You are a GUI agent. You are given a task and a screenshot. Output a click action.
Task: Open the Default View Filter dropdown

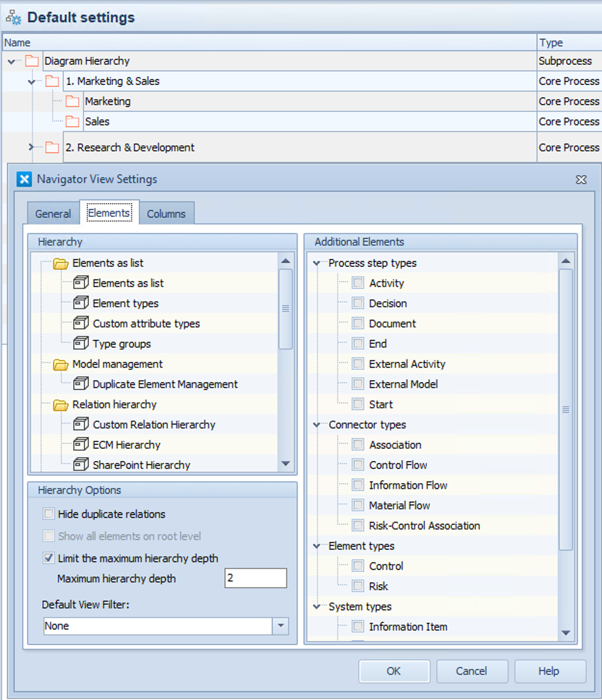pyautogui.click(x=280, y=626)
